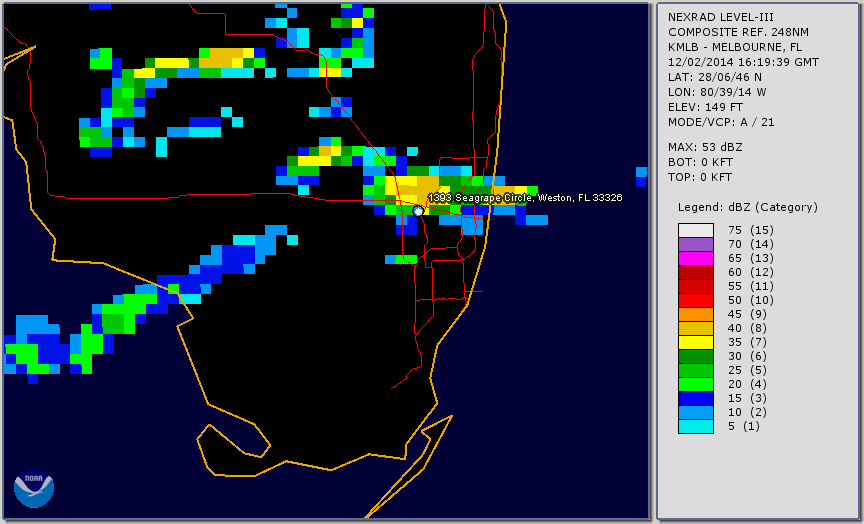
Task: Select the 55 dBZ legend swatch
Action: [x=696, y=287]
